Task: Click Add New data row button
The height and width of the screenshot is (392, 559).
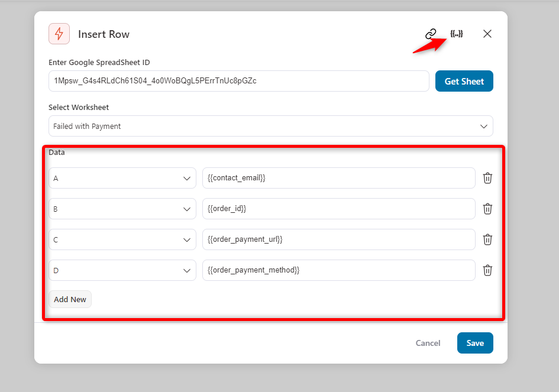Action: (x=70, y=299)
